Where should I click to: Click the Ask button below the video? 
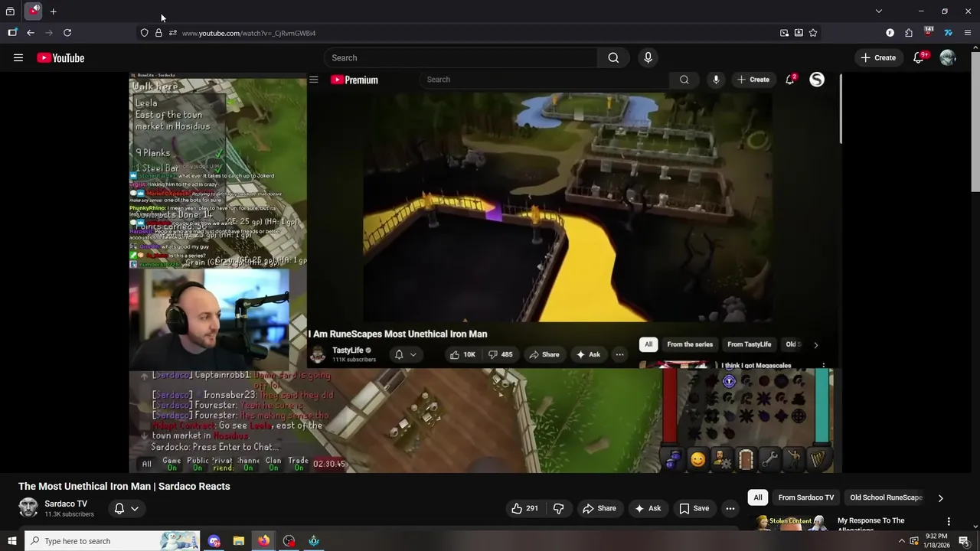click(648, 508)
